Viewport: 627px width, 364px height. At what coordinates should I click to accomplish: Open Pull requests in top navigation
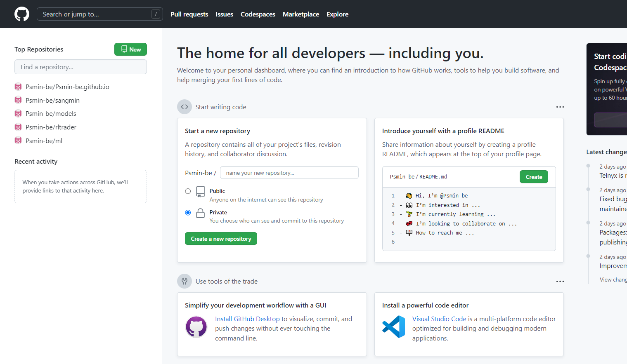click(x=189, y=14)
